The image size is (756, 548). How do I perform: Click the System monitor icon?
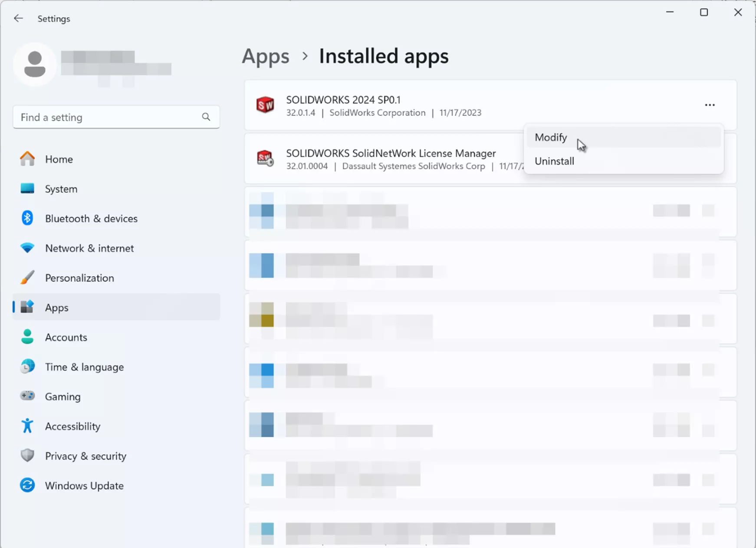[27, 188]
